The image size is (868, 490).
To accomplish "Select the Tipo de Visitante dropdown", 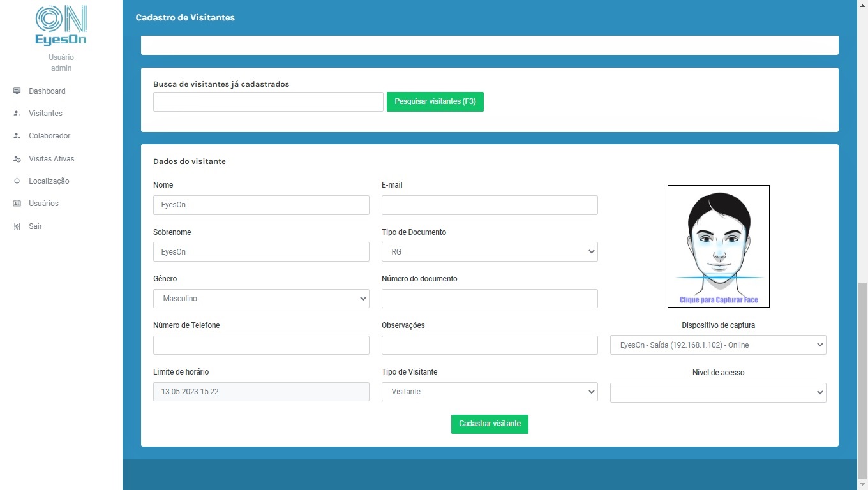I will coord(490,392).
